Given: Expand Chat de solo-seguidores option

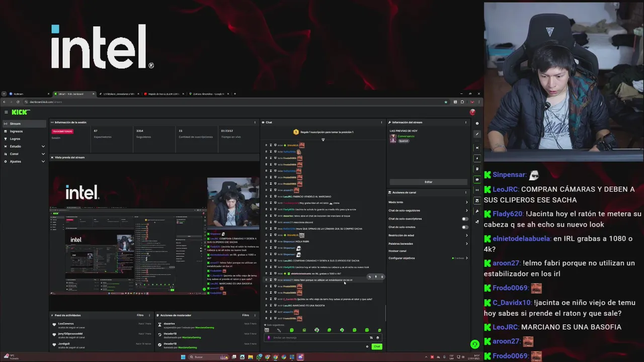Looking at the screenshot, I should click(428, 210).
